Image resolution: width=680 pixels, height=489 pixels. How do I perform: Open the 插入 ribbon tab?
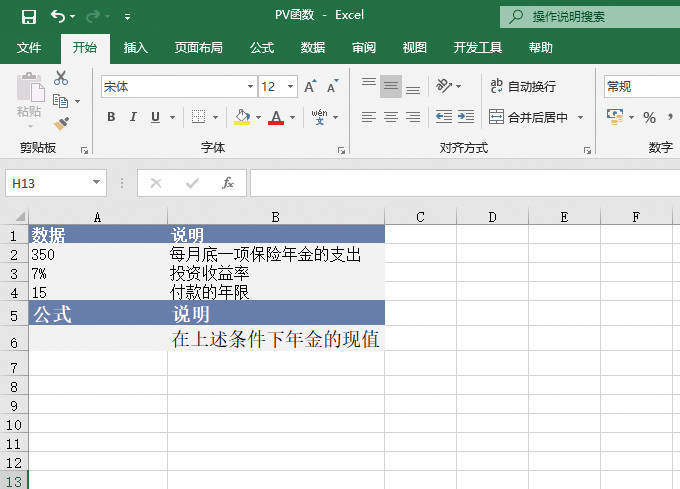(136, 47)
